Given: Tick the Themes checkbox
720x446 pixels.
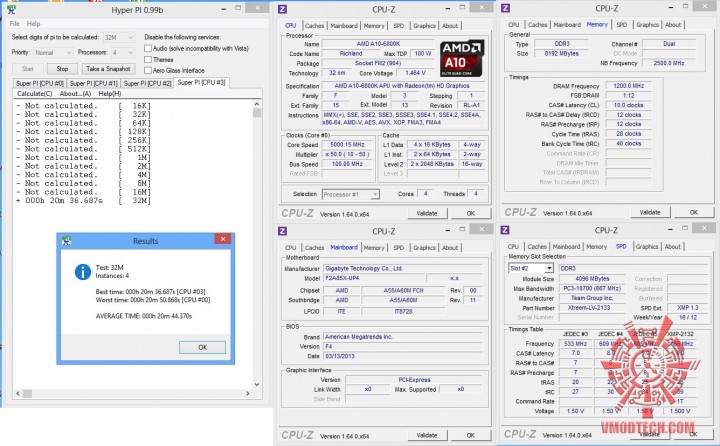Looking at the screenshot, I should pos(148,59).
